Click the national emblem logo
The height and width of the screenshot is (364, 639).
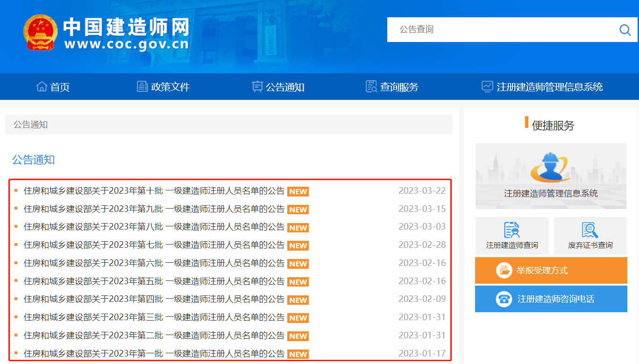click(x=40, y=32)
